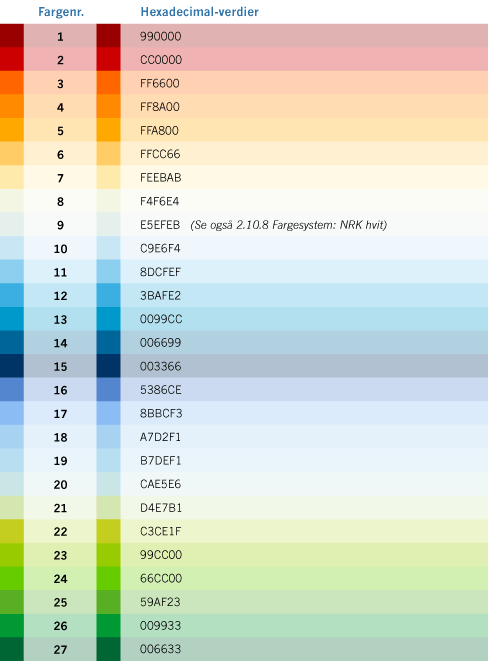The image size is (488, 662).
Task: Select hex value E5EFEB
Action: tap(160, 225)
